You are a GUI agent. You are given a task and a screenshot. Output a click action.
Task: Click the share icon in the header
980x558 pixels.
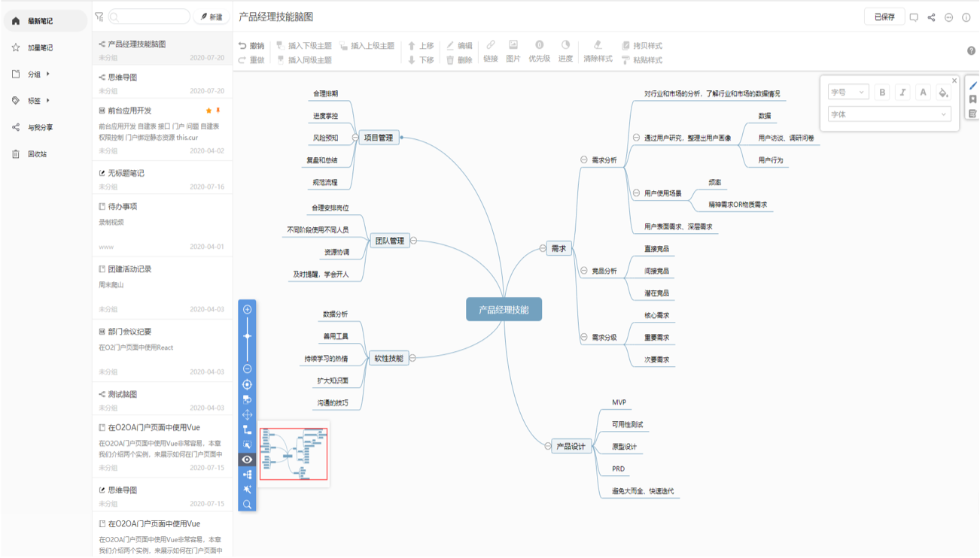click(931, 17)
